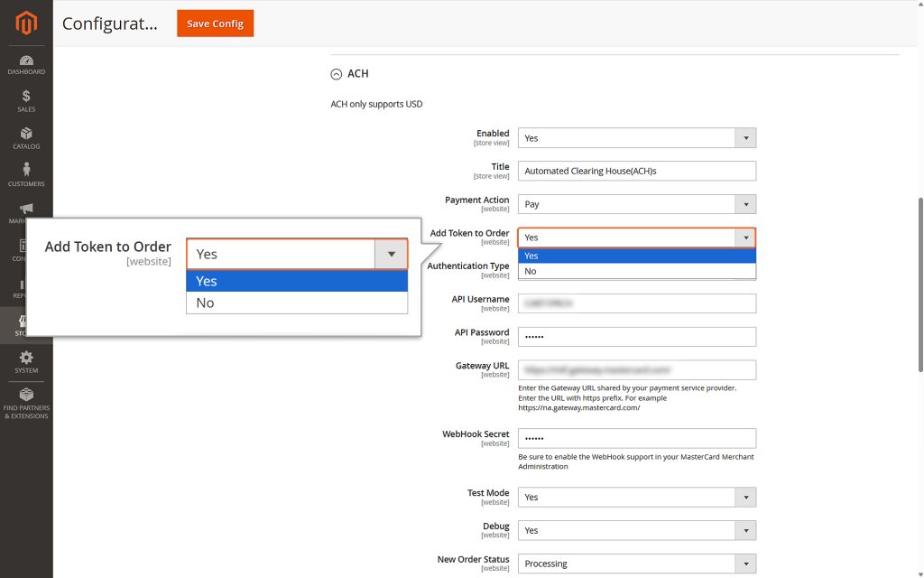924x578 pixels.
Task: Click the API Username input field
Action: (x=636, y=303)
